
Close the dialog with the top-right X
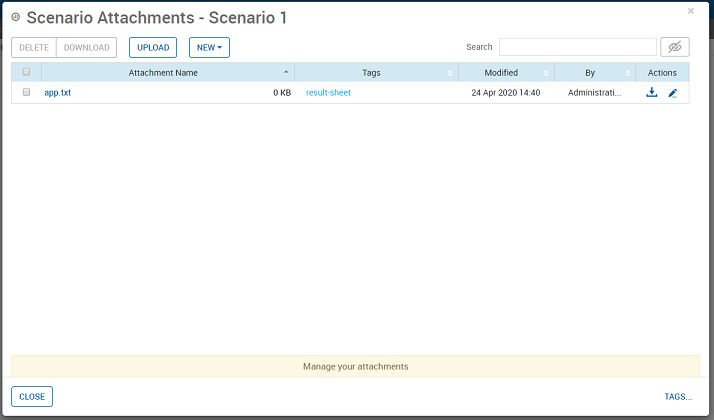pyautogui.click(x=690, y=11)
